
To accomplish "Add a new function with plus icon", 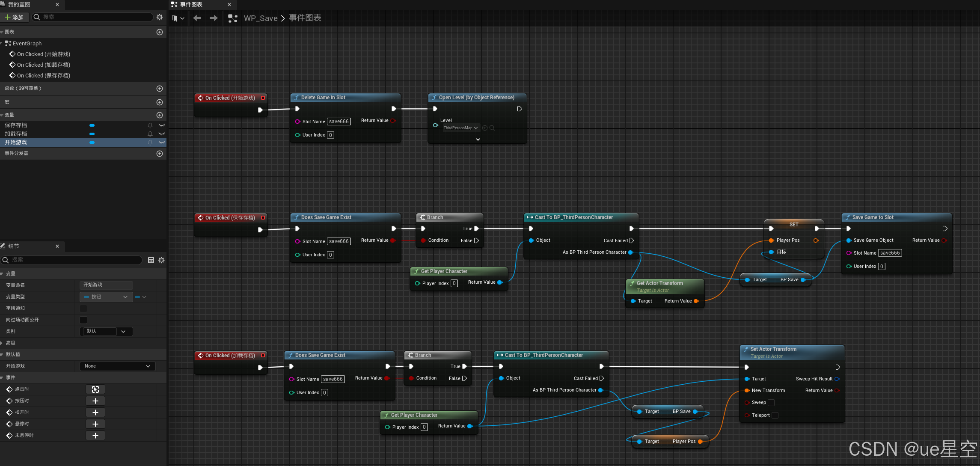I will (160, 89).
